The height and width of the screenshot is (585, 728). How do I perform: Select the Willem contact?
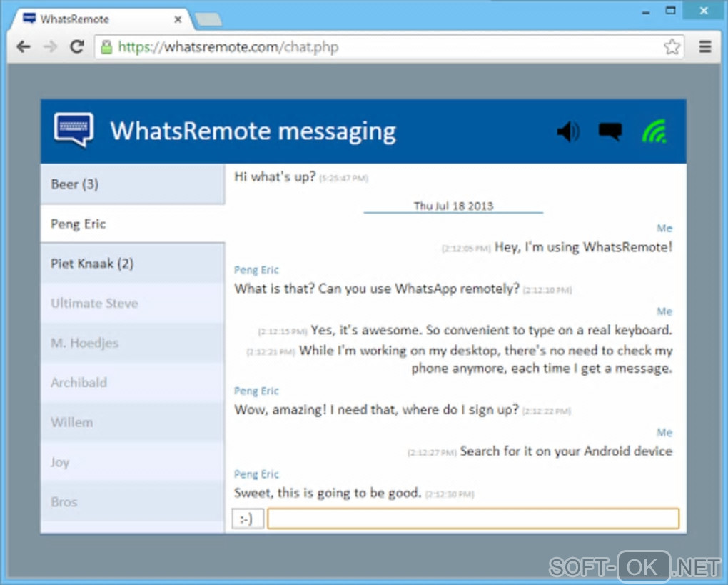(x=133, y=422)
